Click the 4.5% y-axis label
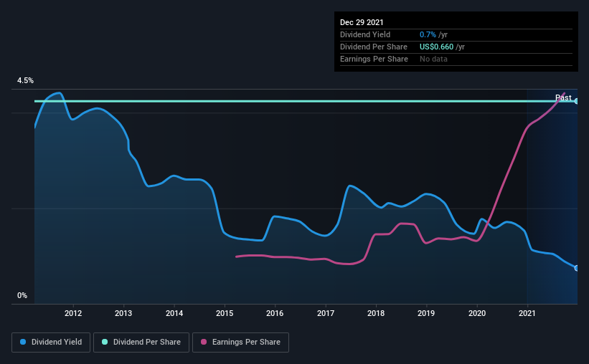 [x=25, y=80]
